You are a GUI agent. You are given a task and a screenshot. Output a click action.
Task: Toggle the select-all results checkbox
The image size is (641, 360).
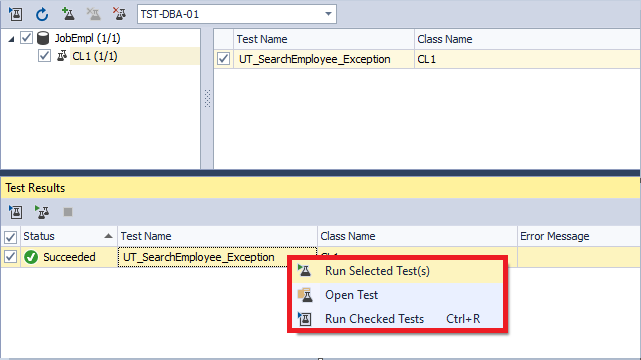(10, 237)
